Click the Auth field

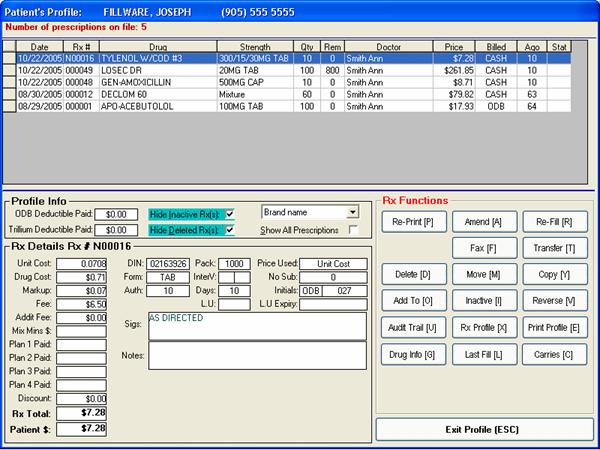coord(168,291)
